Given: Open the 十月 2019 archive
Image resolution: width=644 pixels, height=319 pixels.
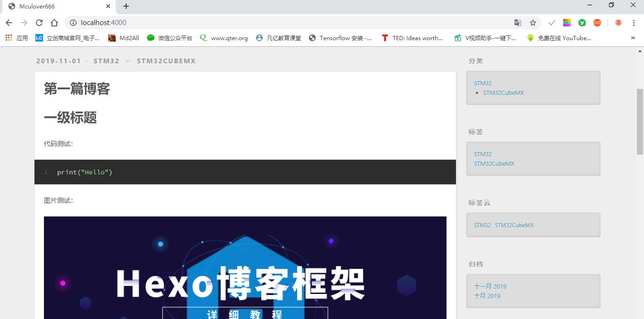Looking at the screenshot, I should [487, 296].
